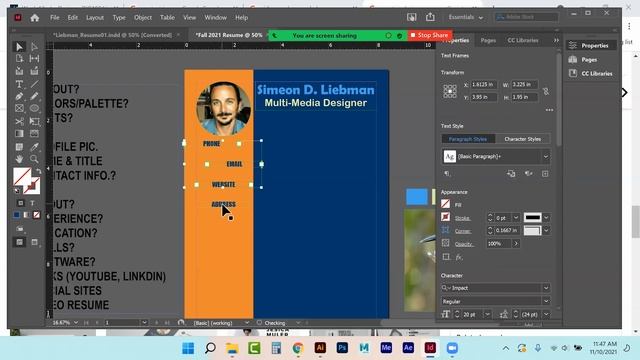Select the Selection tool arrow
Image resolution: width=640 pixels, height=360 pixels.
19,47
